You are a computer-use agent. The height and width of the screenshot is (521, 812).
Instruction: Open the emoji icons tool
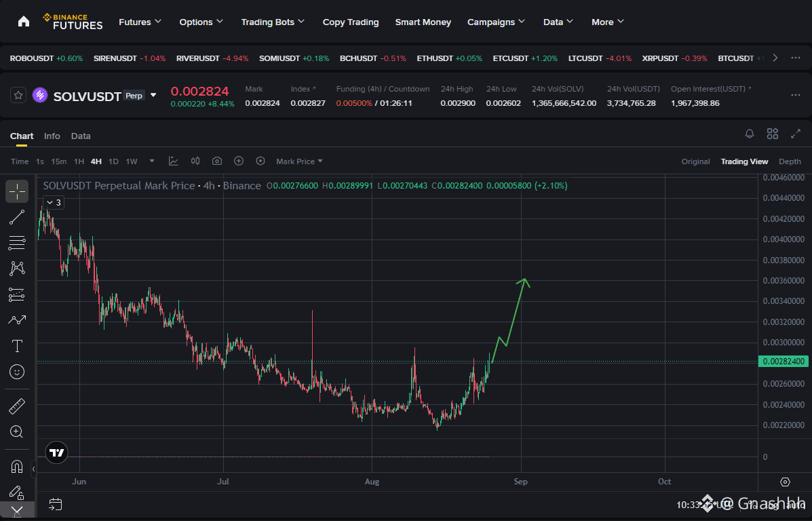click(x=17, y=372)
